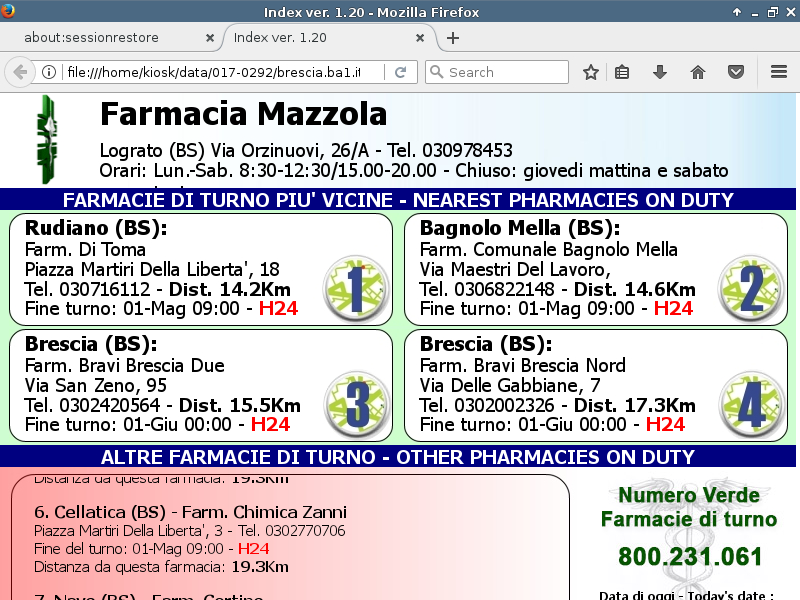This screenshot has height=600, width=800.
Task: Click map badge number 2 for Bagnolo Mella
Action: (751, 288)
